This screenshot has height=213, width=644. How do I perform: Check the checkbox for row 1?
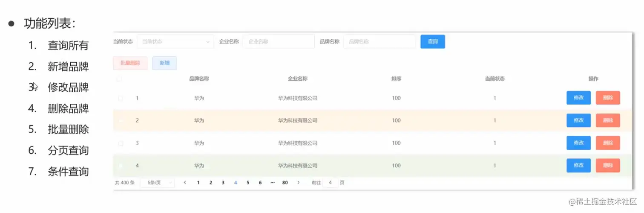point(120,98)
